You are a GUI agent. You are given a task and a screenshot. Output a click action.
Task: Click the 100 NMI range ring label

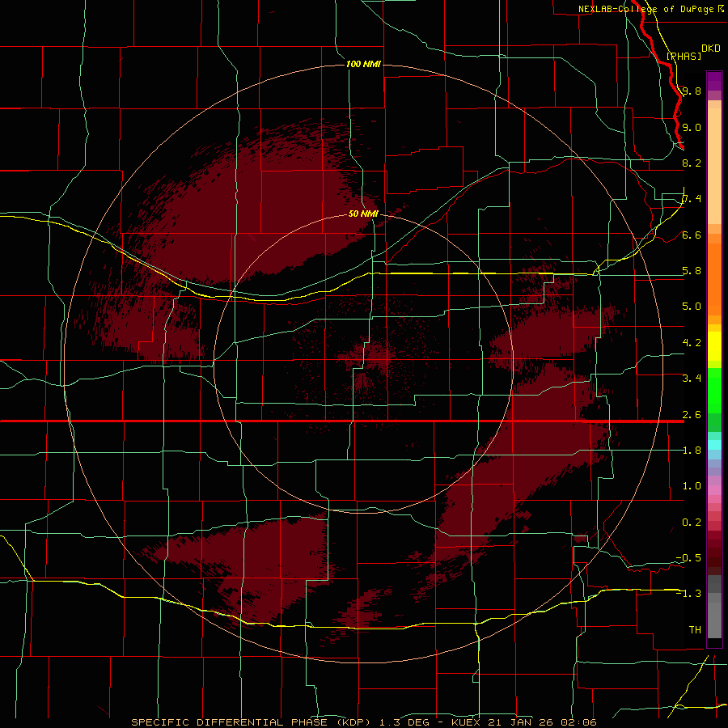[x=363, y=64]
